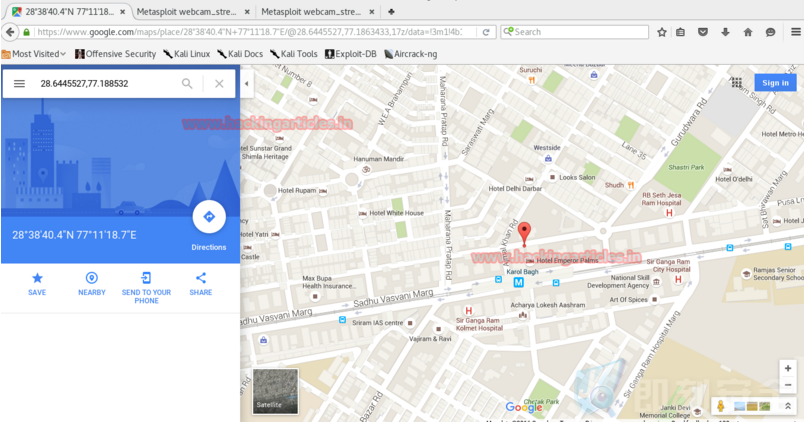The height and width of the screenshot is (428, 804).
Task: Click Sir Ganga Ram Kolmet Hospital marker
Action: pos(468,311)
